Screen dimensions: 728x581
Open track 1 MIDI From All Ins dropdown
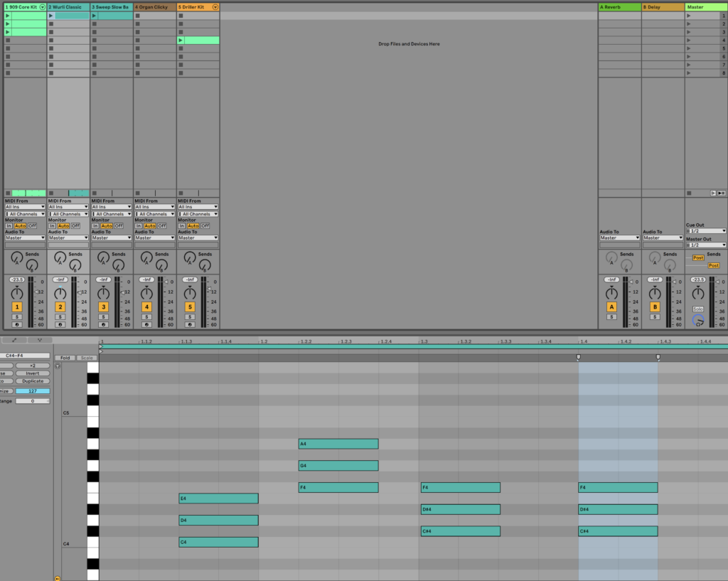pos(25,207)
